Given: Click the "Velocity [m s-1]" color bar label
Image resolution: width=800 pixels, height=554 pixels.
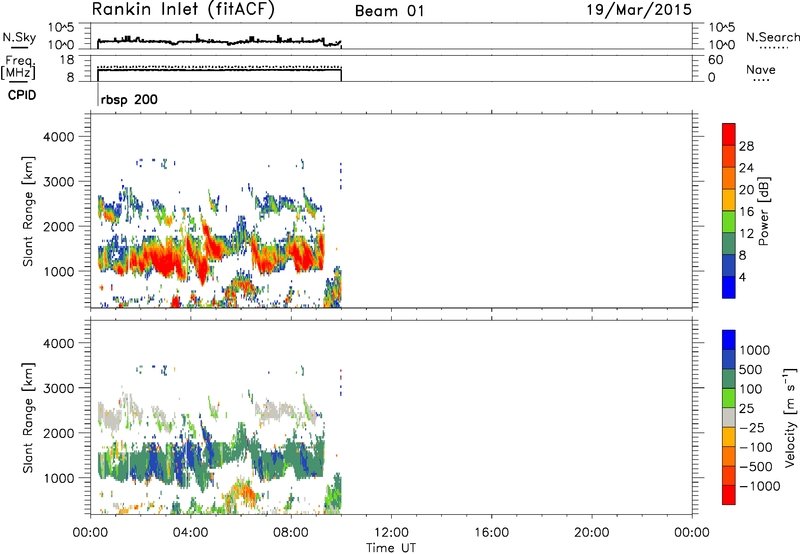Looking at the screenshot, I should click(790, 417).
